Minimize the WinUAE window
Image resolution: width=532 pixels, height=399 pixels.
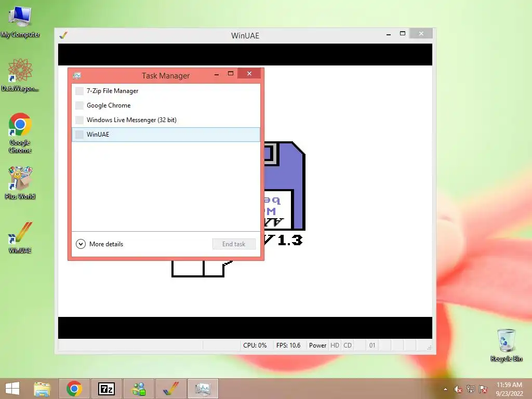coord(389,34)
